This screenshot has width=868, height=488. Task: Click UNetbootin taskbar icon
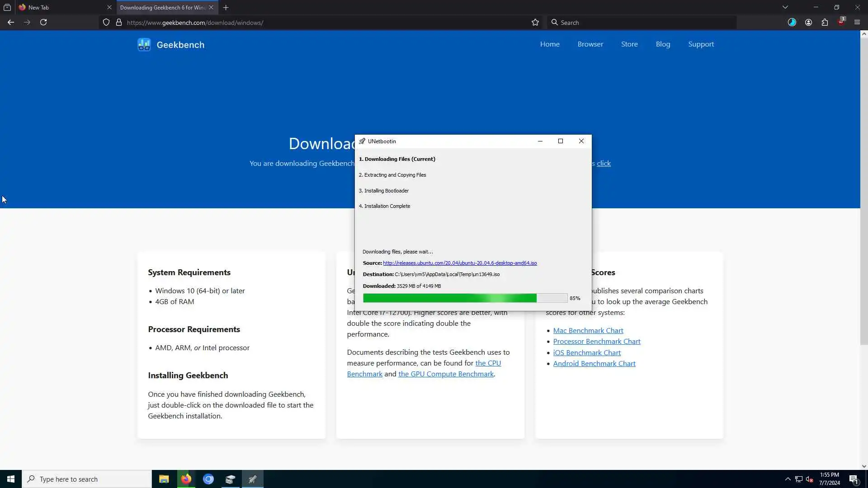click(252, 479)
